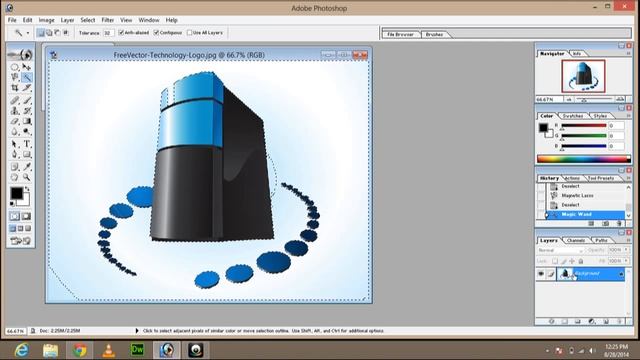This screenshot has height=360, width=640.
Task: Open layer Fill slider arrow
Action: pos(627,261)
